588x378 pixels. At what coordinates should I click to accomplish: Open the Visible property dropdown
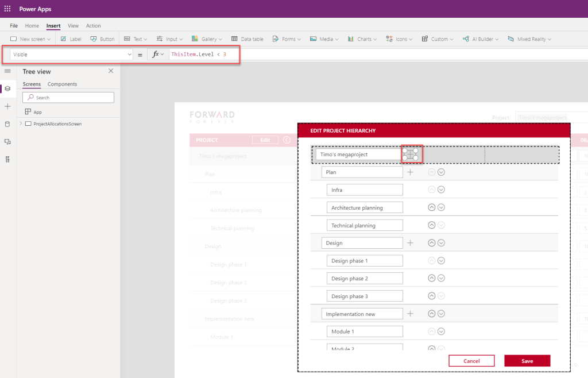point(71,55)
